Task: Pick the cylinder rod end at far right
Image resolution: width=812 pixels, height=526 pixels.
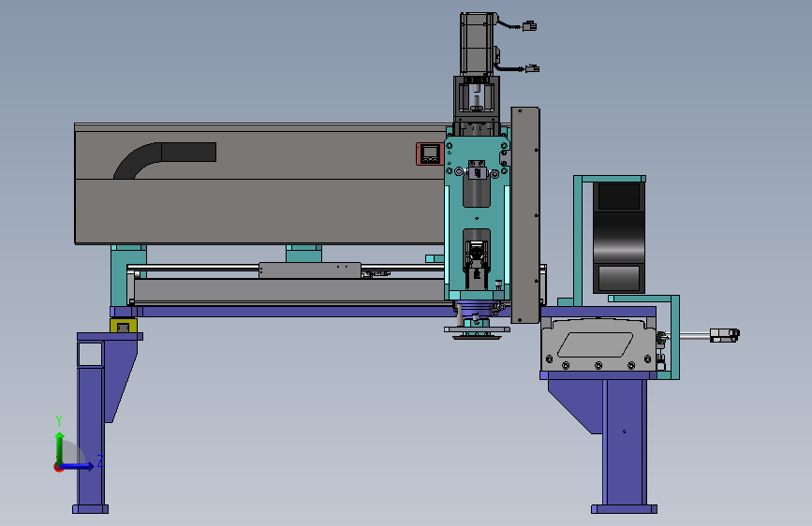Action: [725, 335]
